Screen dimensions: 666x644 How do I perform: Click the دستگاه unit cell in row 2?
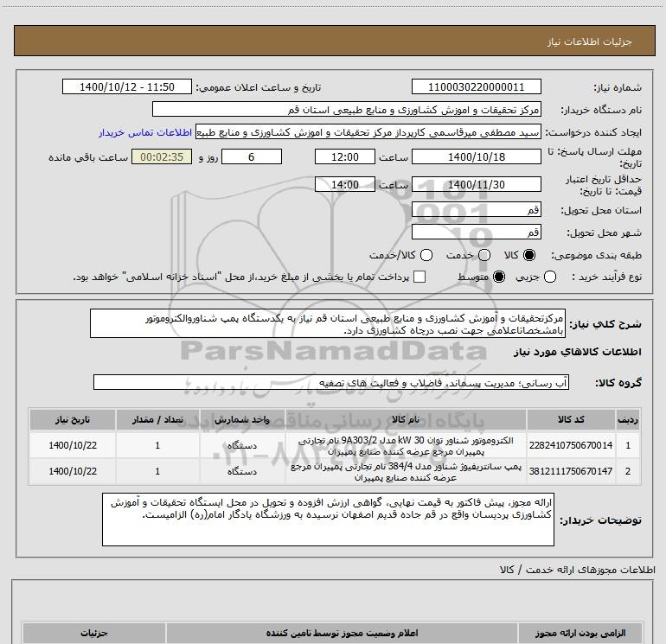pyautogui.click(x=242, y=472)
